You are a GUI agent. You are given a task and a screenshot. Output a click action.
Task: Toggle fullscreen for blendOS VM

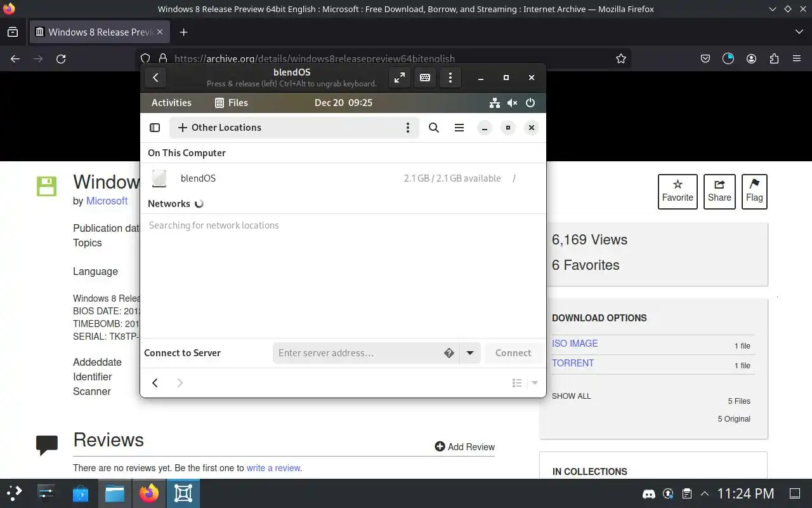pyautogui.click(x=400, y=77)
